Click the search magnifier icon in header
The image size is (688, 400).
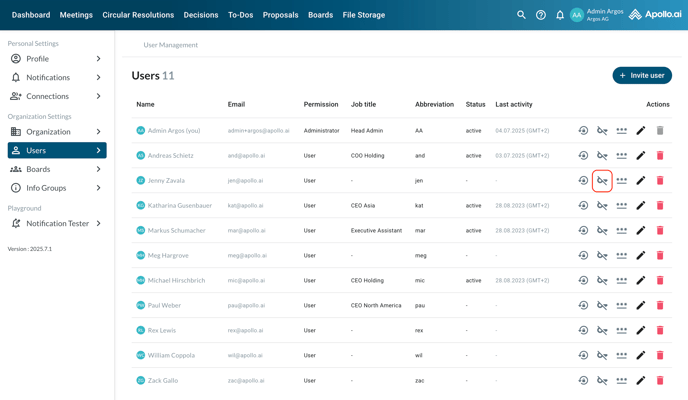521,15
